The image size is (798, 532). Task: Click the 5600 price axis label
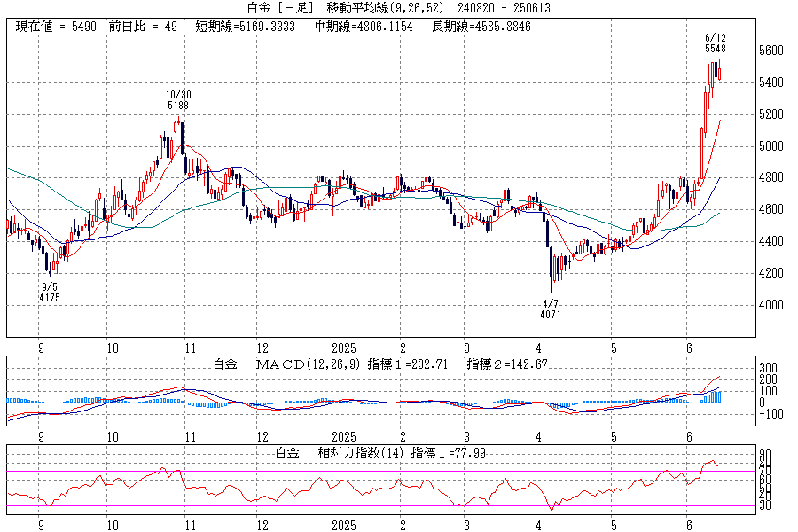click(x=770, y=51)
